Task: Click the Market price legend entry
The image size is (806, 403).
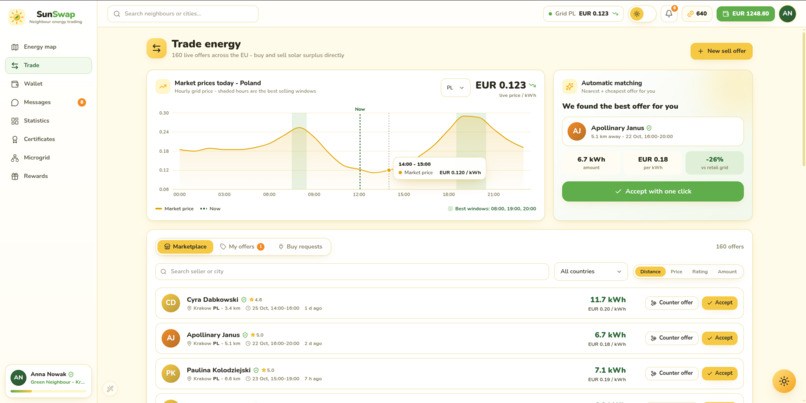Action: (175, 209)
